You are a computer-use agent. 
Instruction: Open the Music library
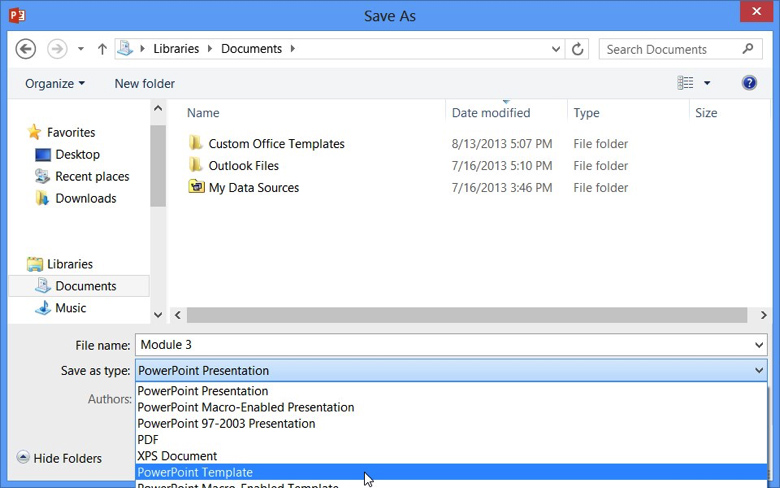[x=71, y=308]
